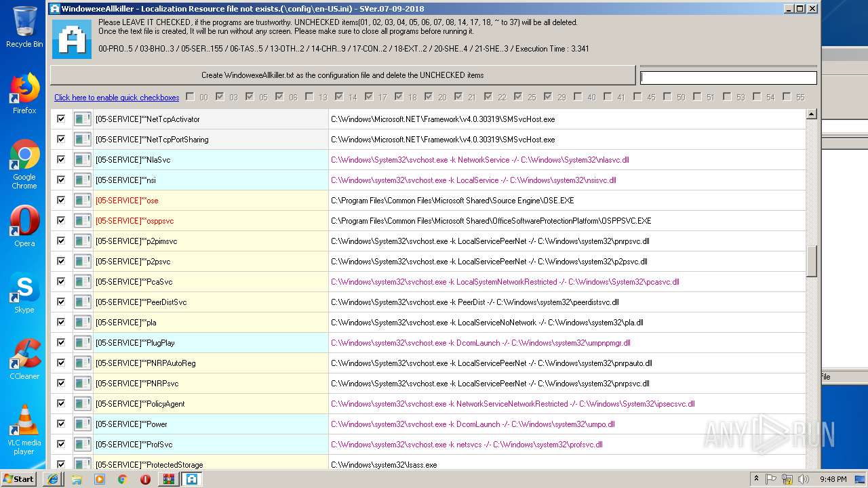Screen dimensions: 868x488
Task: Click the 9:48 PM taskbar clock
Action: pyautogui.click(x=833, y=479)
